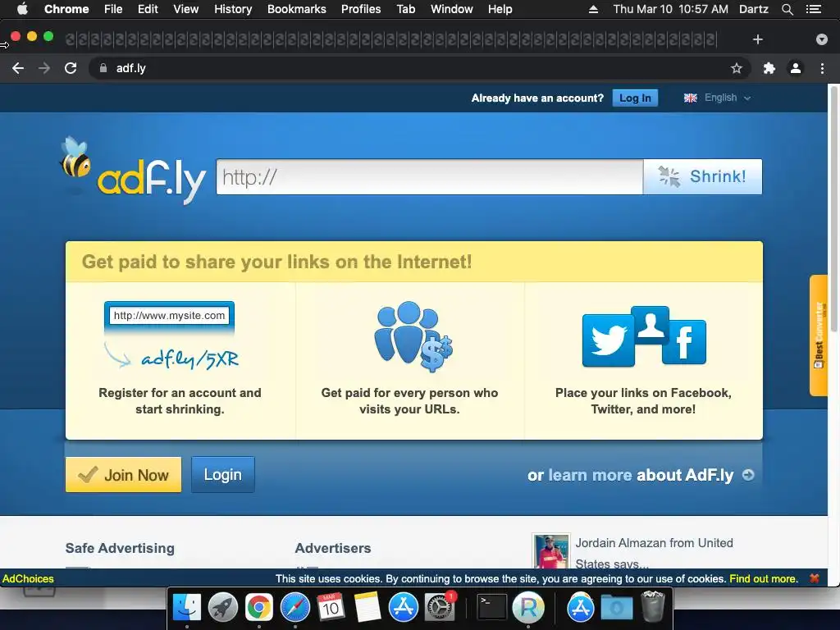The image size is (840, 630).
Task: Open Notes icon in dock
Action: (x=367, y=608)
